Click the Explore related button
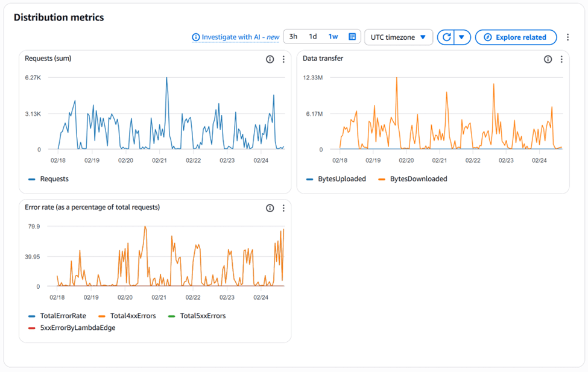588x372 pixels. [516, 37]
